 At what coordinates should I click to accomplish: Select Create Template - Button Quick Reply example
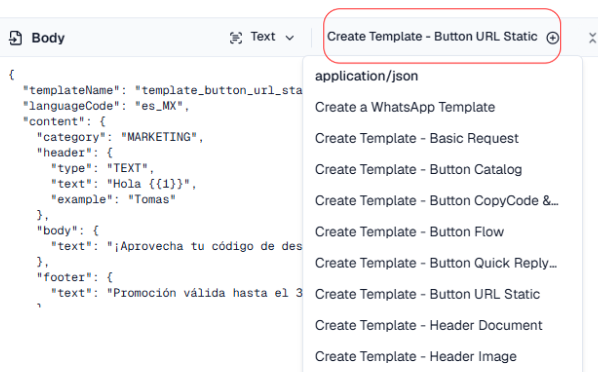[436, 263]
